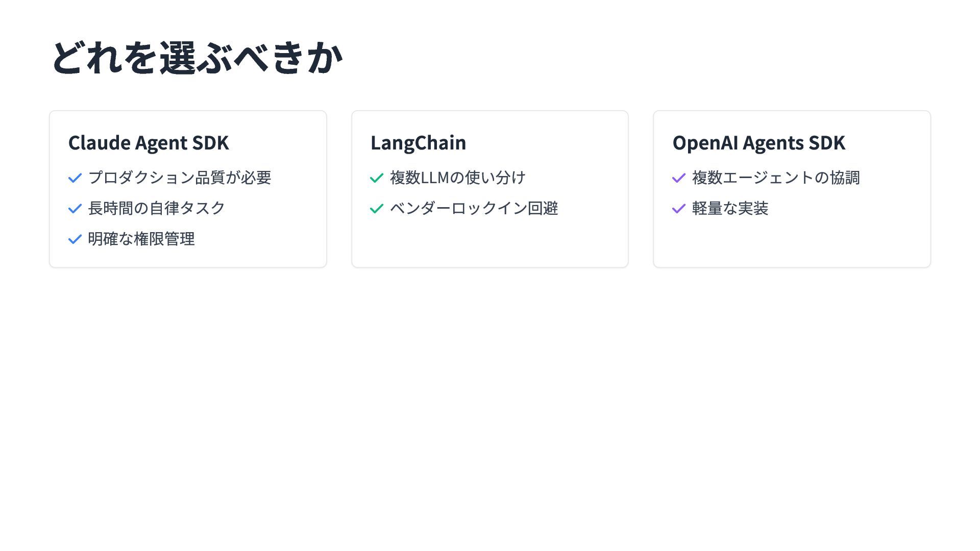Click the text 複数LLMの使い分け
The image size is (980, 551).
[x=458, y=178]
